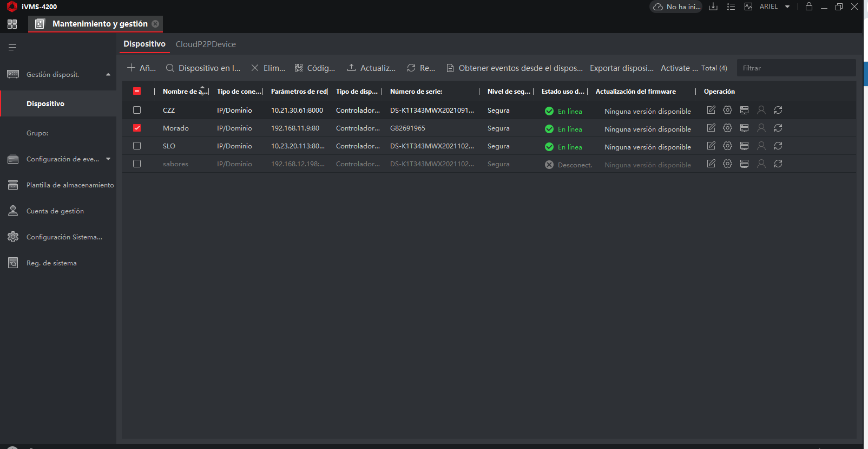This screenshot has height=449, width=868.
Task: Select Reg. de sistema in sidebar
Action: [51, 263]
